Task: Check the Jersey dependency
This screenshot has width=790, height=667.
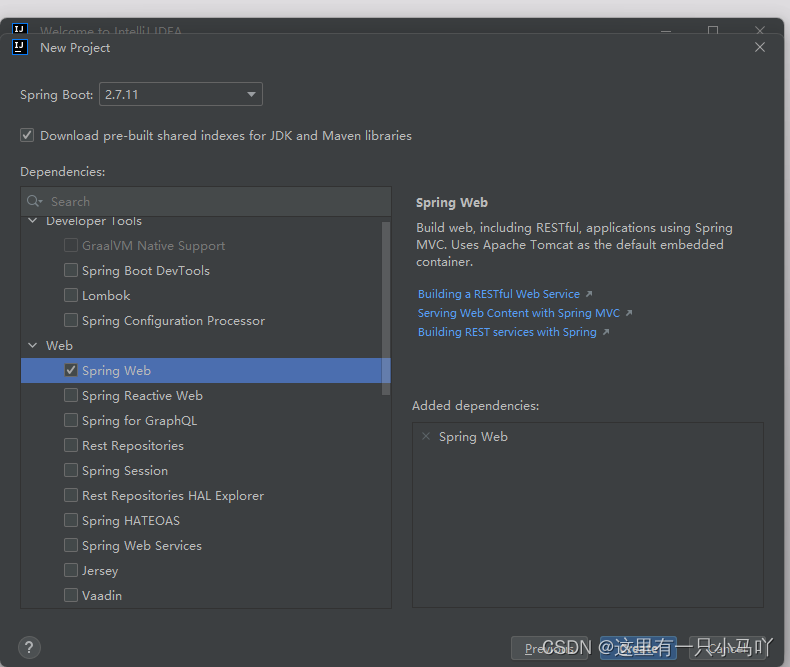Action: [71, 570]
